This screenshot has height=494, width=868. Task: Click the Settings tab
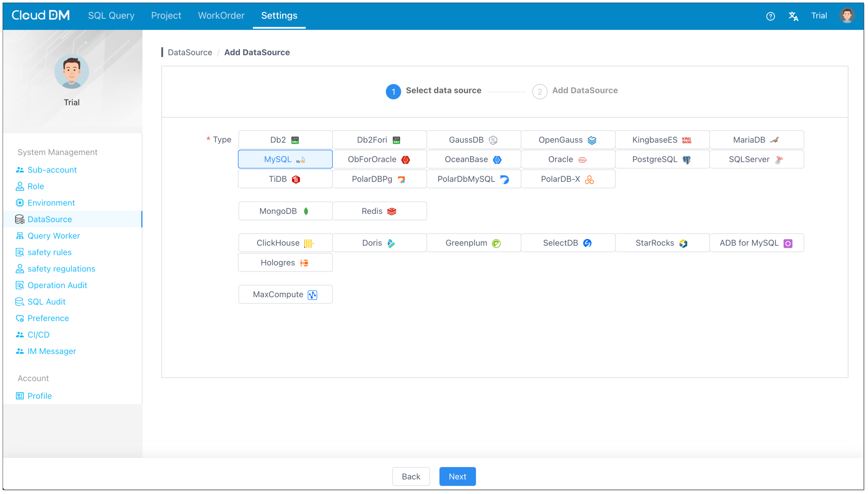pyautogui.click(x=279, y=16)
